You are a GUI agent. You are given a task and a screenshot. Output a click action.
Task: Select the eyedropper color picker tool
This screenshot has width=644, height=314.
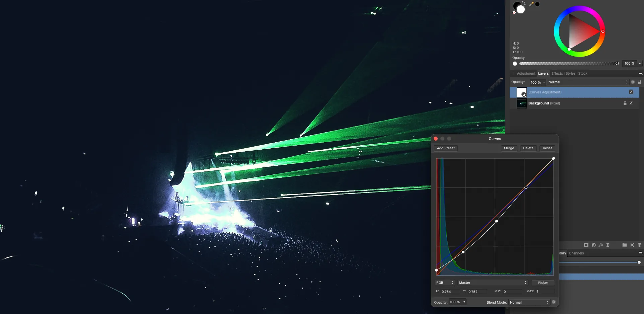click(531, 4)
